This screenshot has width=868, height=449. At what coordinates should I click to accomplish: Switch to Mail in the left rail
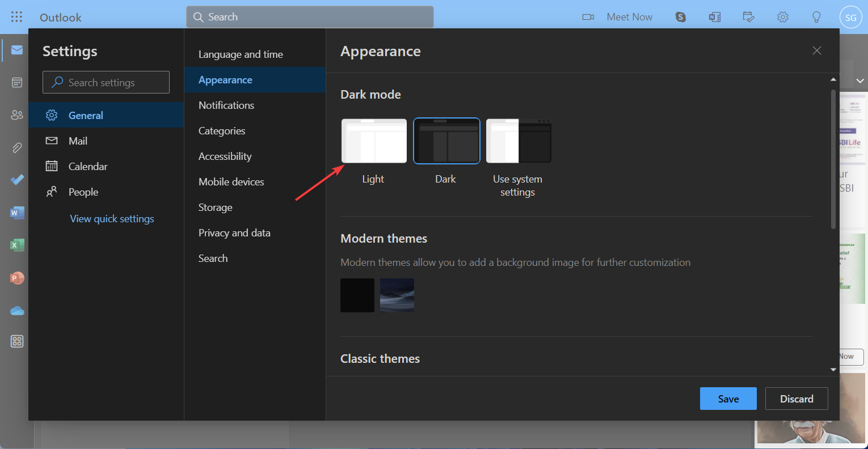17,50
